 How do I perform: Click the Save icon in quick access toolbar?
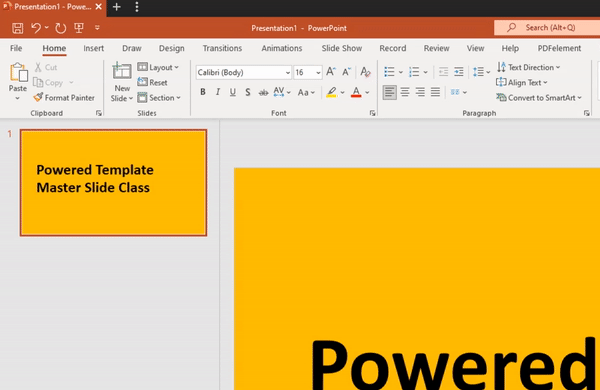[18, 28]
